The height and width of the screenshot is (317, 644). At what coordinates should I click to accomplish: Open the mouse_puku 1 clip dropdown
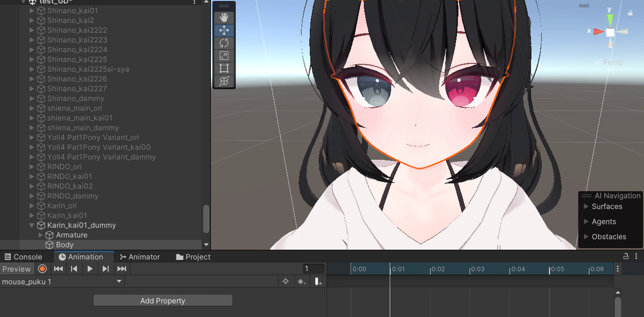click(x=62, y=281)
